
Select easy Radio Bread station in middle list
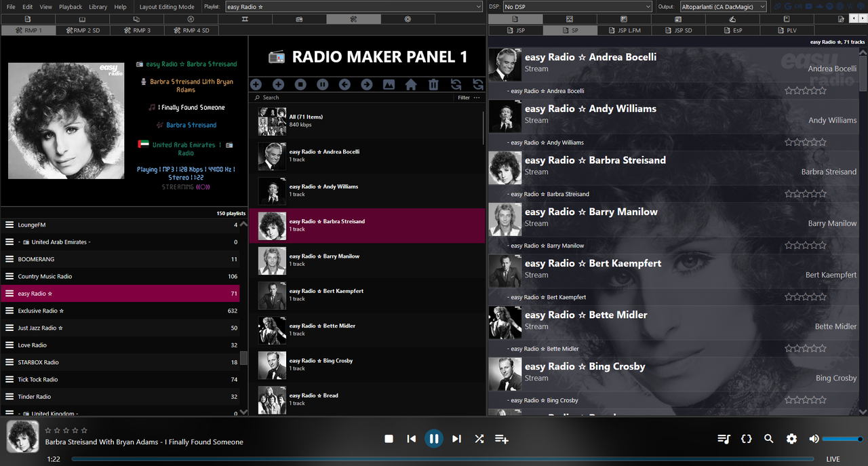pos(367,399)
